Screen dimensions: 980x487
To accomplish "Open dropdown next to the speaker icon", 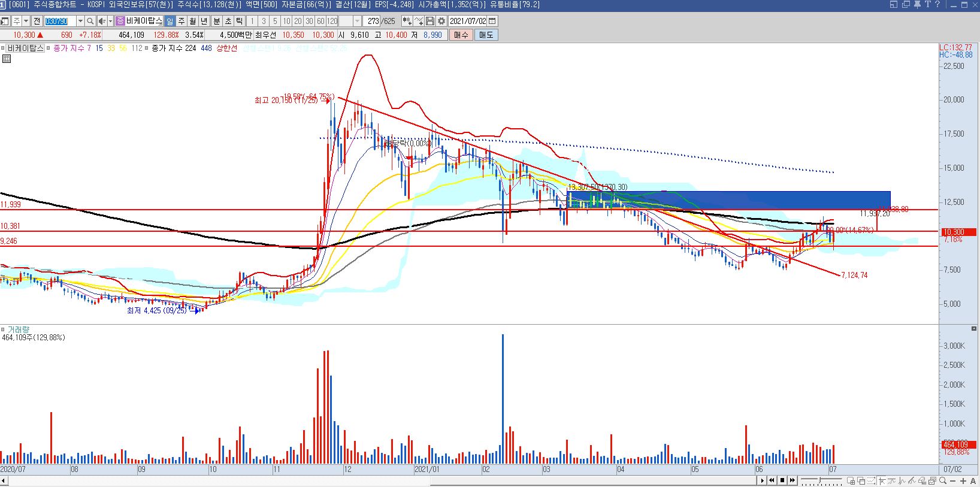I will coord(110,21).
